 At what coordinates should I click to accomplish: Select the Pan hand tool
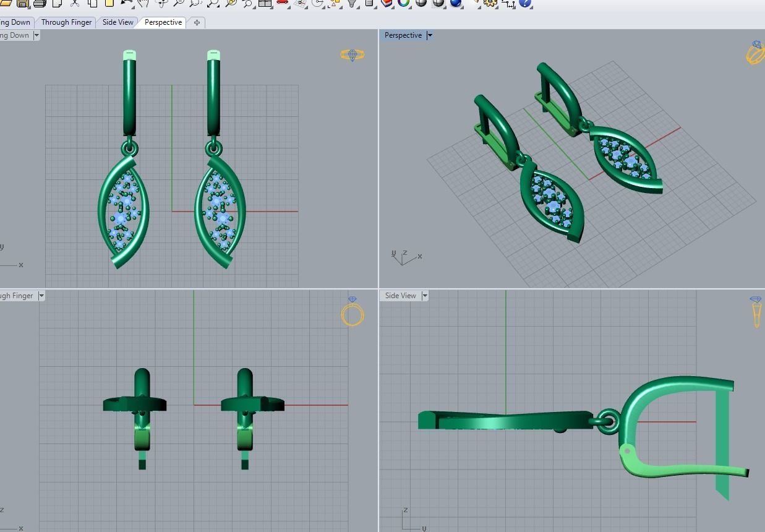pos(143,3)
